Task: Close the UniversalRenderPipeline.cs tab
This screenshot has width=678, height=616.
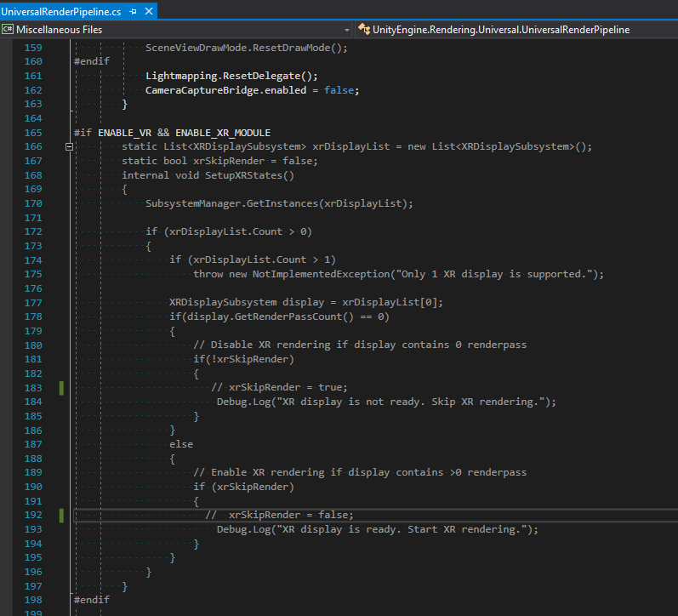Action: (150, 9)
